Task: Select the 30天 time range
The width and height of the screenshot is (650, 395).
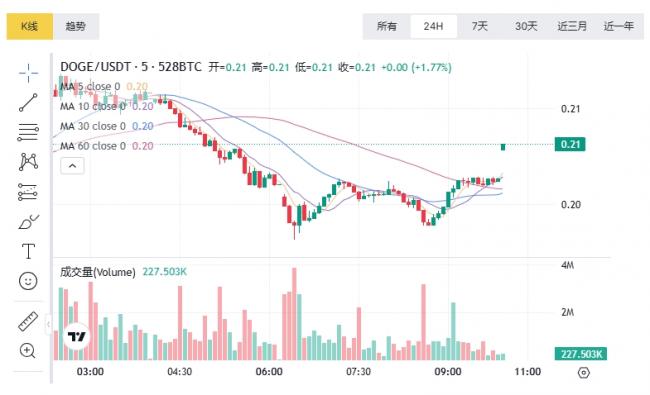Action: (x=526, y=26)
